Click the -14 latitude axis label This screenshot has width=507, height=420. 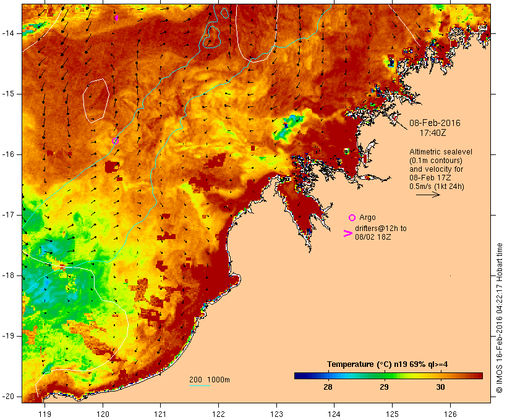tap(8, 33)
